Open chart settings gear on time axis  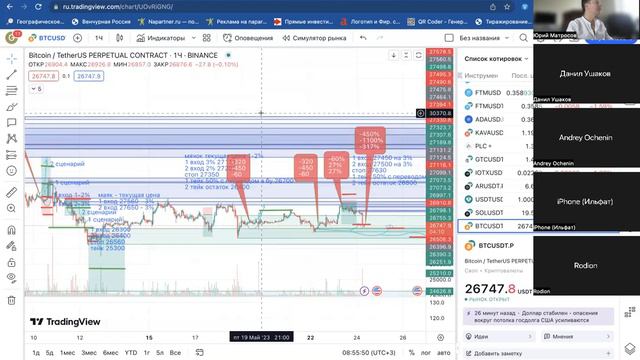[440, 338]
